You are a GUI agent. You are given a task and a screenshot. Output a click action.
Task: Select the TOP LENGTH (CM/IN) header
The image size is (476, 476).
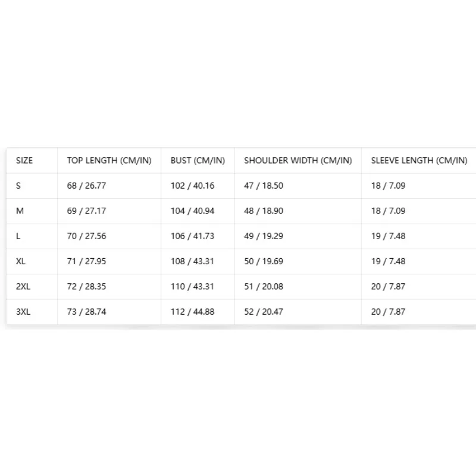pos(109,160)
